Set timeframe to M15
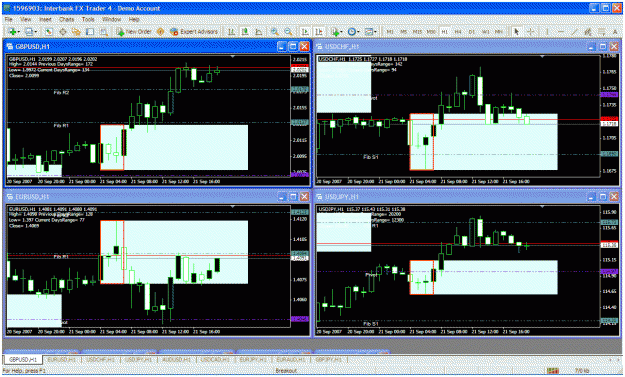The image size is (625, 377). [x=417, y=31]
